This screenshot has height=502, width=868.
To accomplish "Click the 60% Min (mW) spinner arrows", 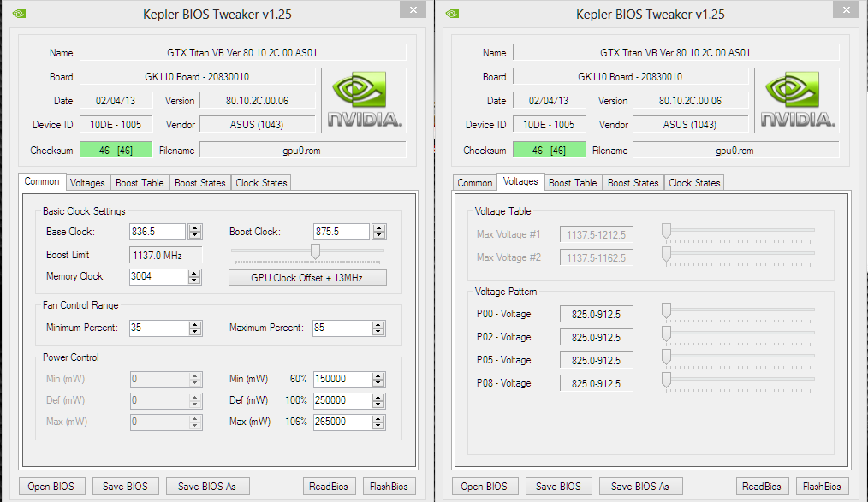I will (378, 379).
